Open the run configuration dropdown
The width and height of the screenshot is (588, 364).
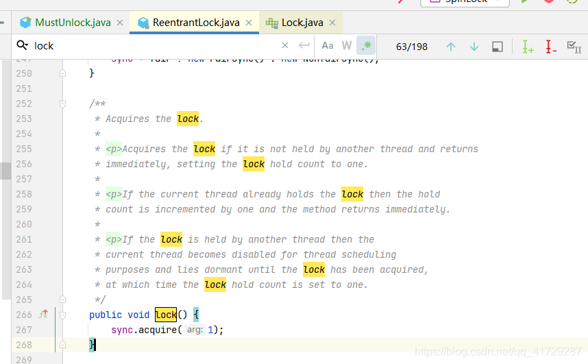pos(465,2)
